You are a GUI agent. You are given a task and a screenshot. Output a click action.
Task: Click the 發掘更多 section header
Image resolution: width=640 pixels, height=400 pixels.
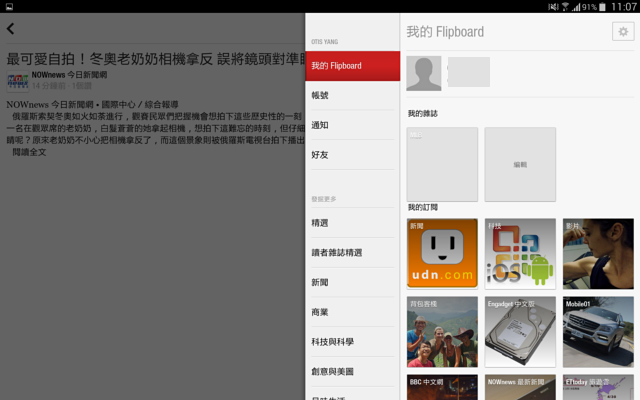(324, 199)
